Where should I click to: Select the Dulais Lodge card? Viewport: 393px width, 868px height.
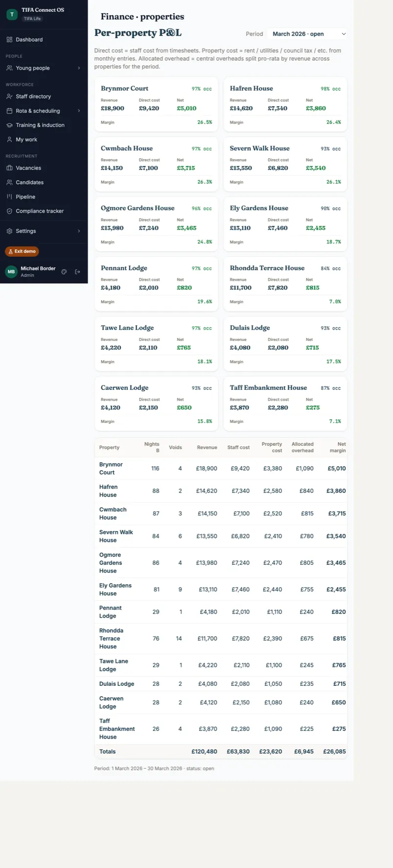point(285,344)
